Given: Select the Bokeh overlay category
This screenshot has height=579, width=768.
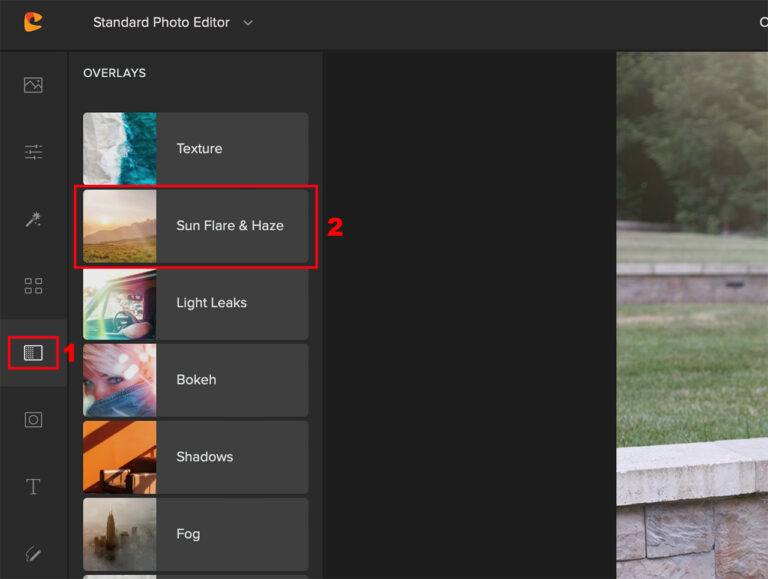Looking at the screenshot, I should [195, 380].
